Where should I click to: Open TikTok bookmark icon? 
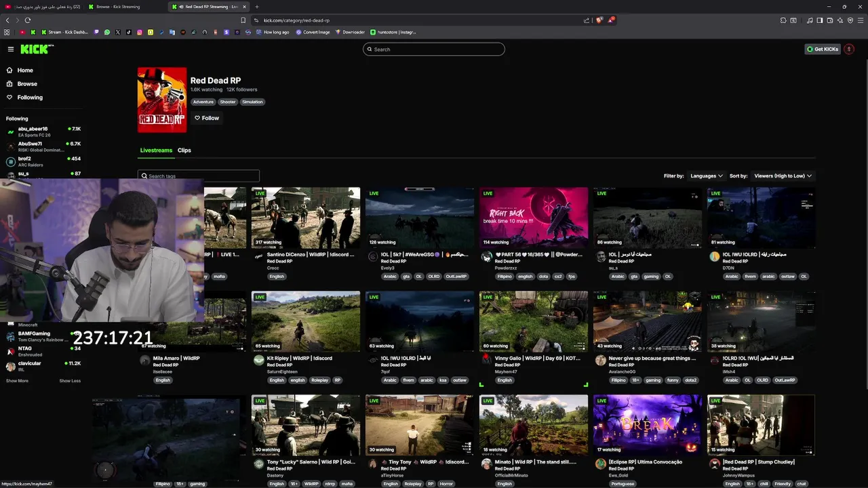[129, 32]
